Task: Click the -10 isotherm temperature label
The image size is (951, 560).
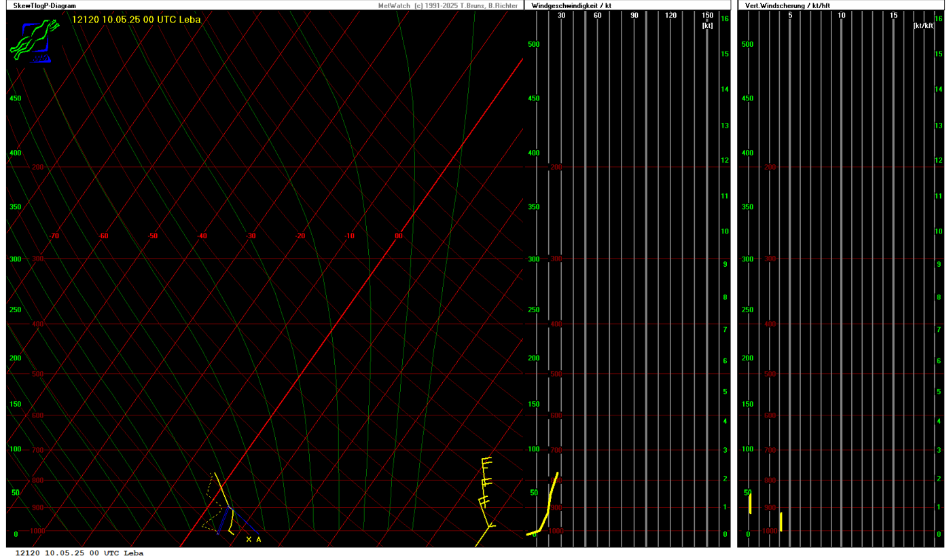Action: tap(349, 236)
